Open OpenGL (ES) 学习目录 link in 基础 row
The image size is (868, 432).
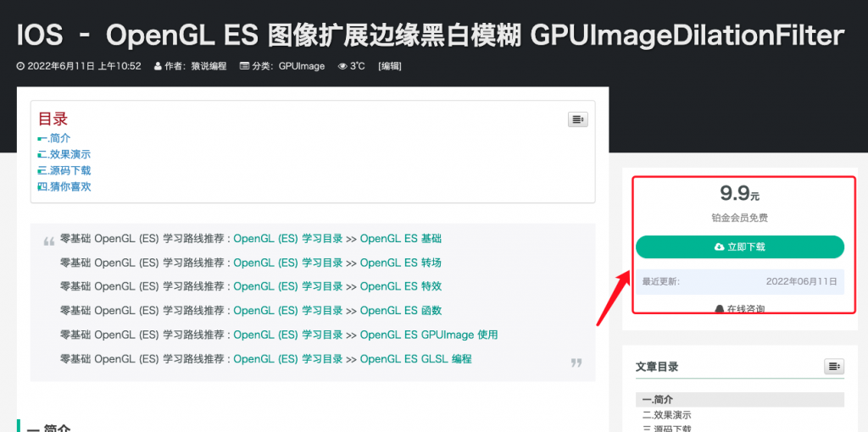288,238
